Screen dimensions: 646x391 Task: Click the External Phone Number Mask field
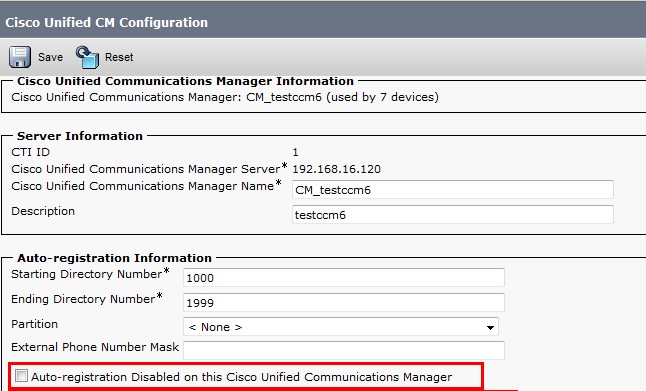point(344,351)
